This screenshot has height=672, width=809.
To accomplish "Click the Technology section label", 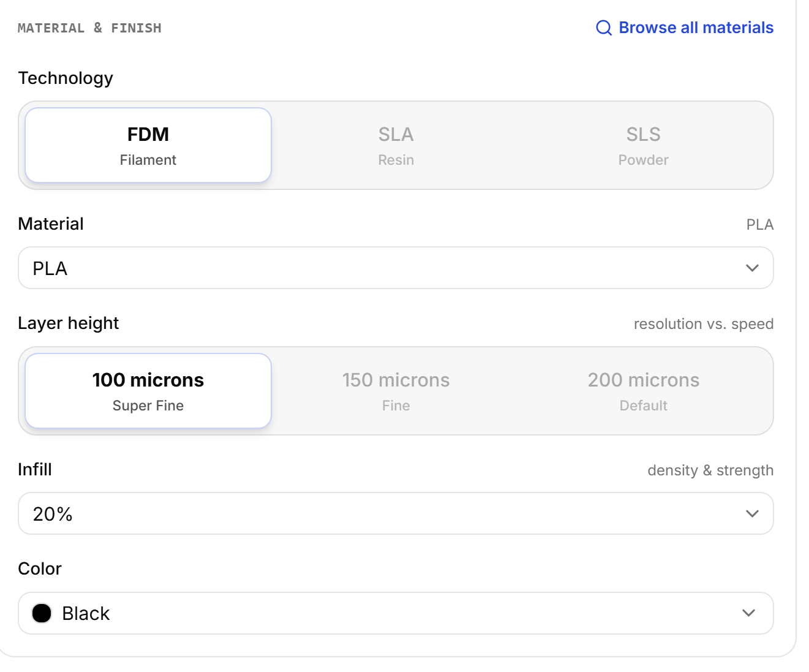I will tap(66, 78).
